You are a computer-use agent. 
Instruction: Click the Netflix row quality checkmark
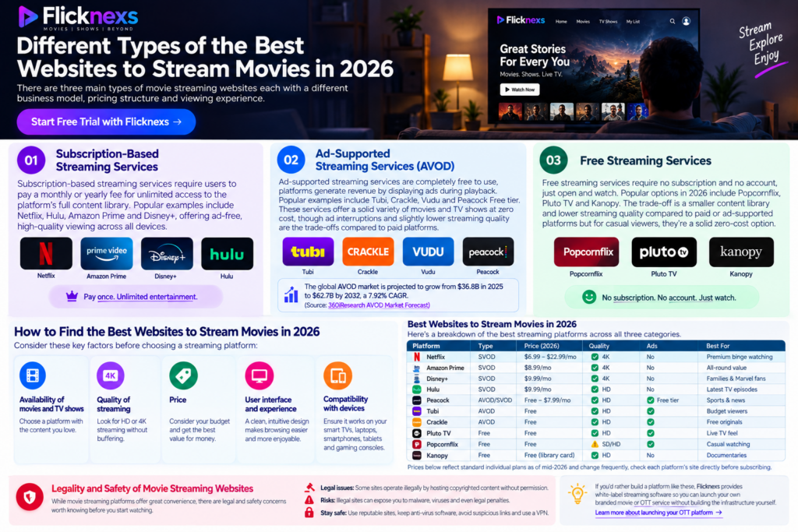pos(595,357)
